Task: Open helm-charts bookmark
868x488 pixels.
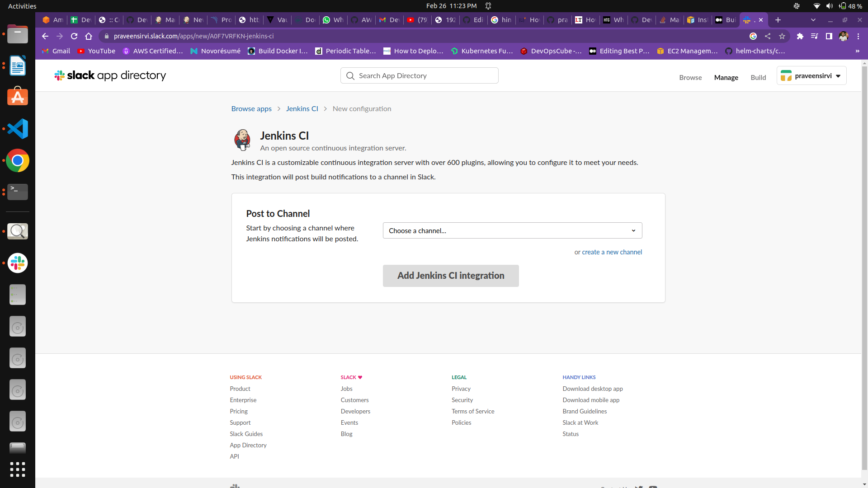Action: click(755, 51)
